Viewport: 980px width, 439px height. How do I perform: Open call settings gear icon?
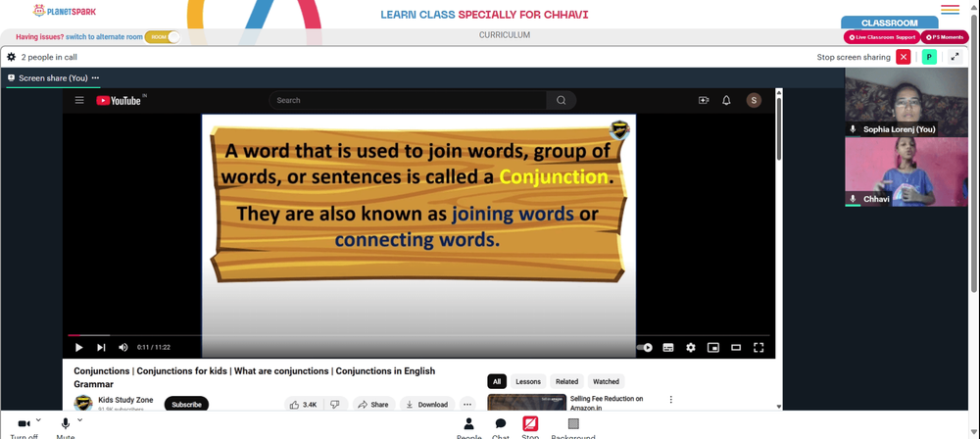coord(11,57)
